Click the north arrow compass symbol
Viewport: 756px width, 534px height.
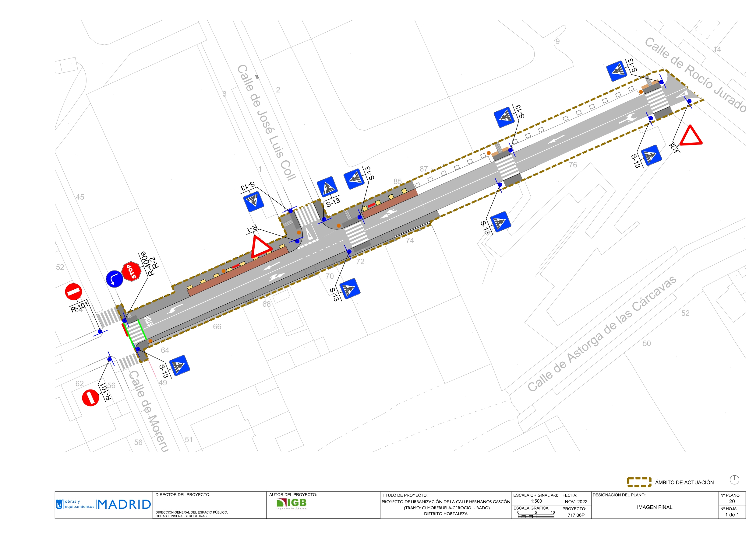tap(734, 480)
